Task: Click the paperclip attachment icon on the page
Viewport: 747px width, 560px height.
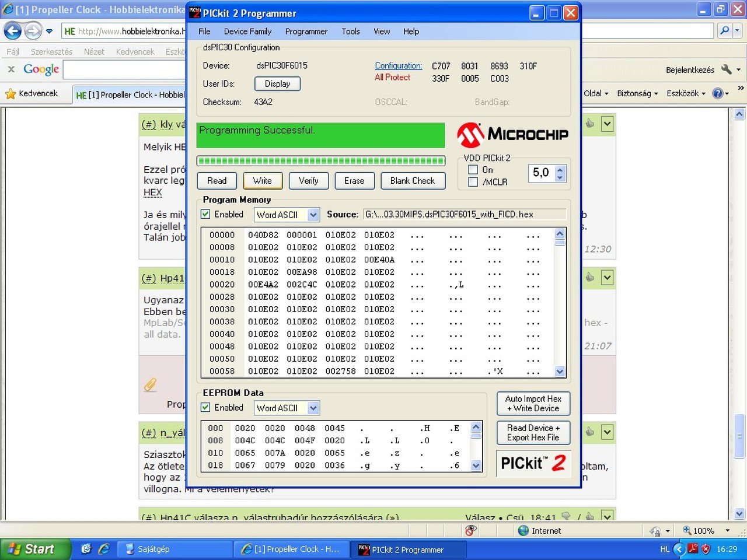Action: pyautogui.click(x=150, y=384)
